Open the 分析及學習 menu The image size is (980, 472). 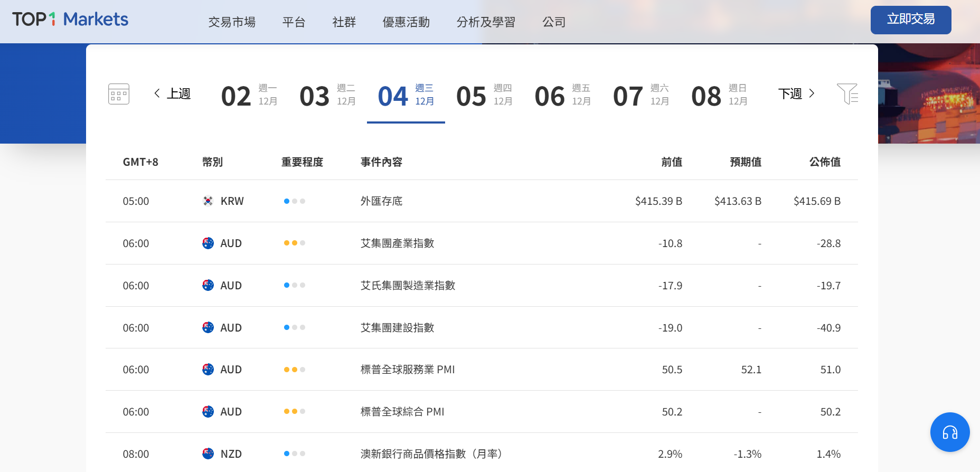(x=486, y=22)
